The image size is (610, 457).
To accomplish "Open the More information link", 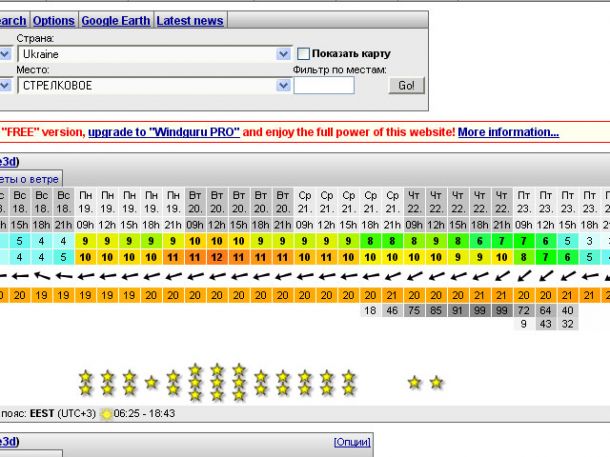I will click(508, 132).
